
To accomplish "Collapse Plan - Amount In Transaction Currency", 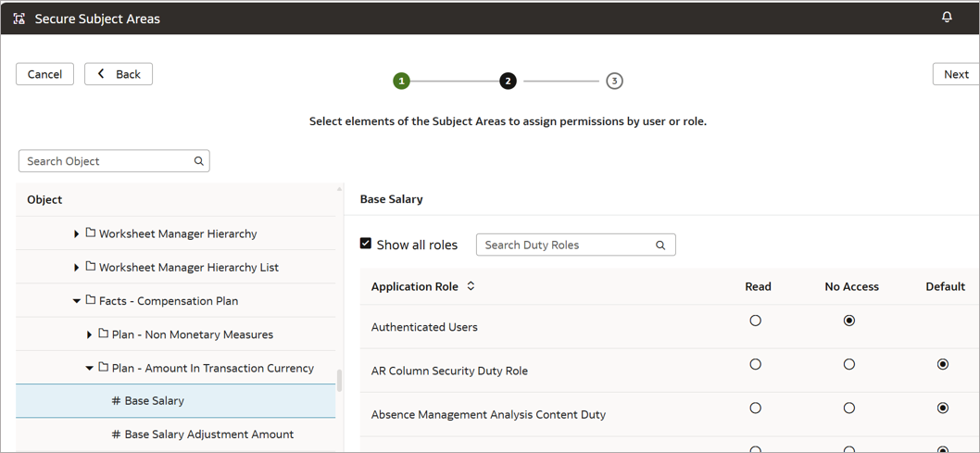I will pos(89,369).
